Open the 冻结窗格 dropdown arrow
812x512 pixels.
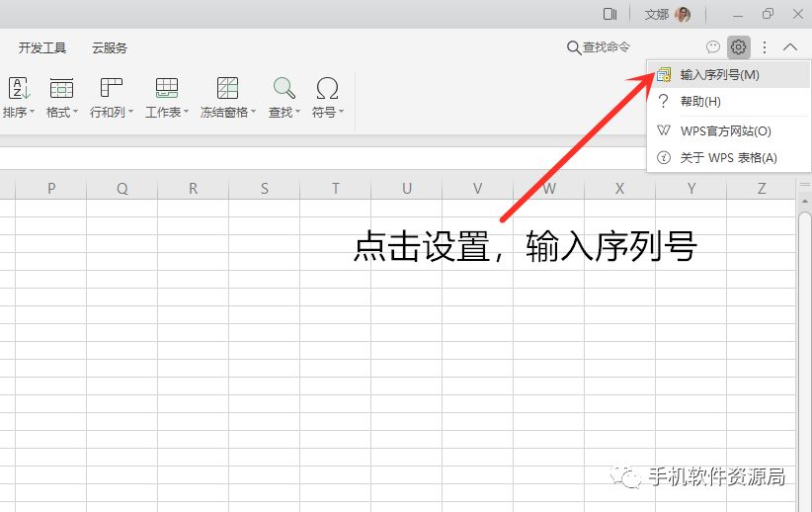pyautogui.click(x=253, y=112)
